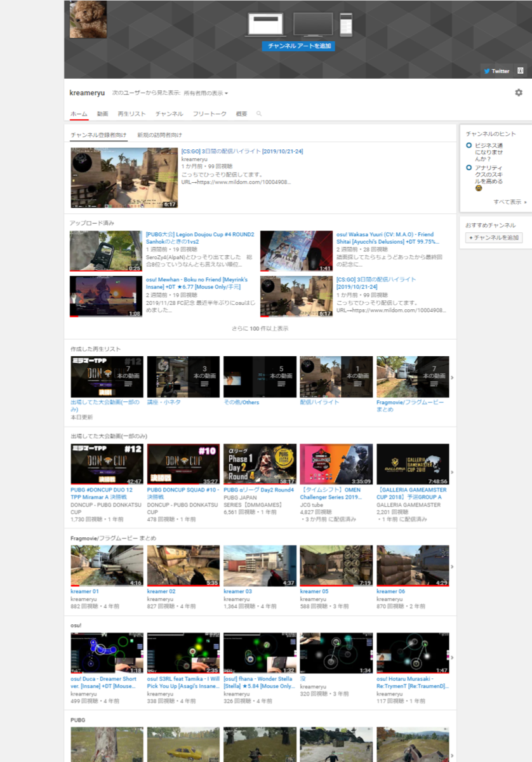Click + チャンネルを追加 button
This screenshot has height=762, width=532.
494,237
